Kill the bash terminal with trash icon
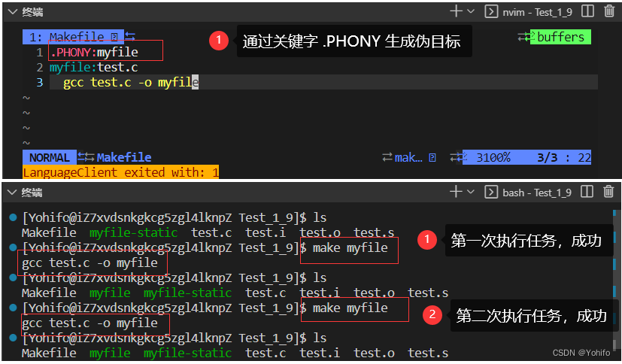The height and width of the screenshot is (364, 622). click(608, 192)
